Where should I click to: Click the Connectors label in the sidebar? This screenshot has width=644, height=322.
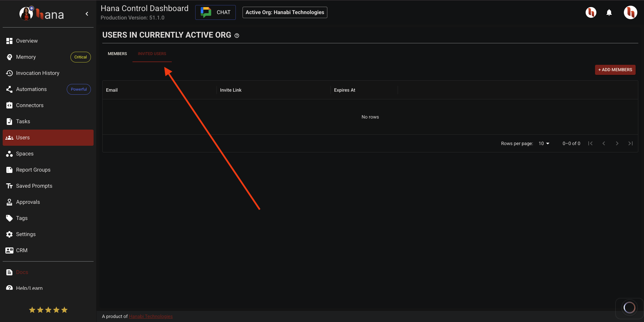[x=30, y=105]
